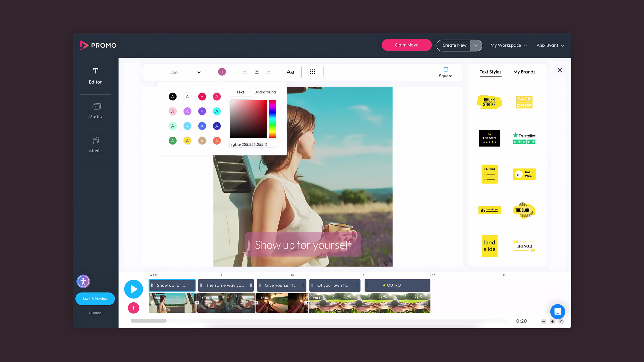The image size is (644, 362).
Task: Align text to the left
Action: point(246,72)
